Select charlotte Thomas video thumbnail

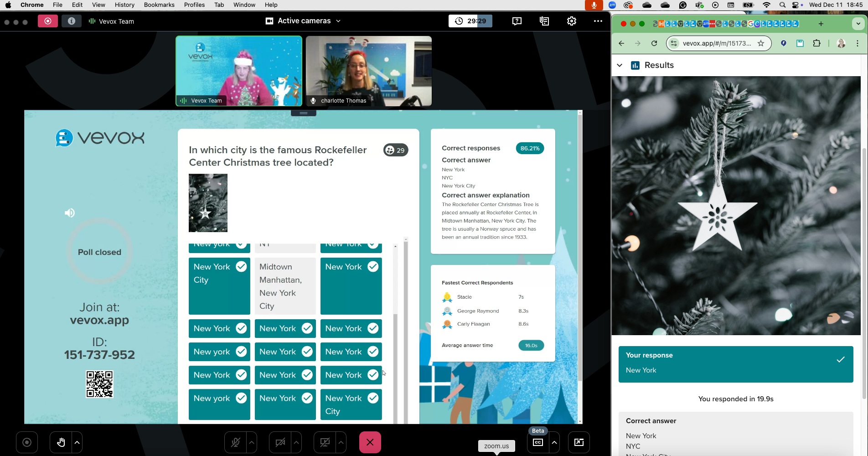(369, 71)
